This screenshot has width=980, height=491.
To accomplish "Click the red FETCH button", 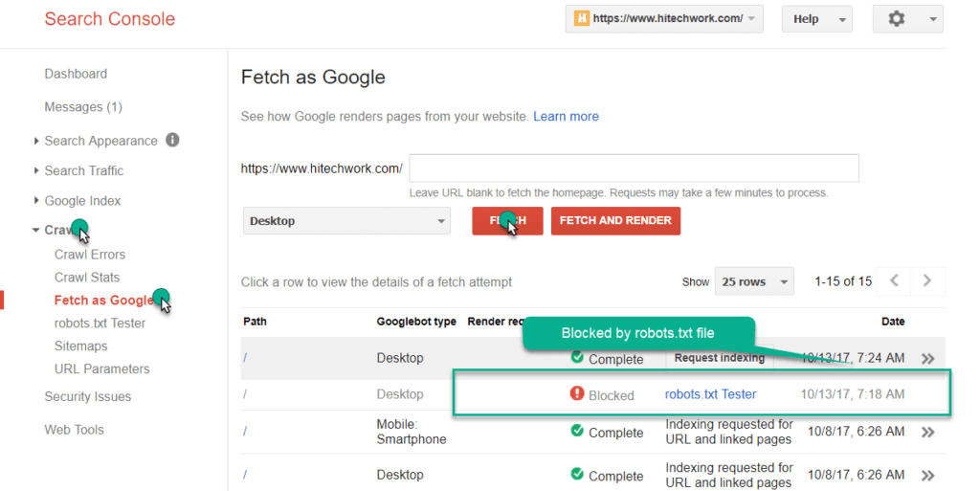I will point(507,221).
